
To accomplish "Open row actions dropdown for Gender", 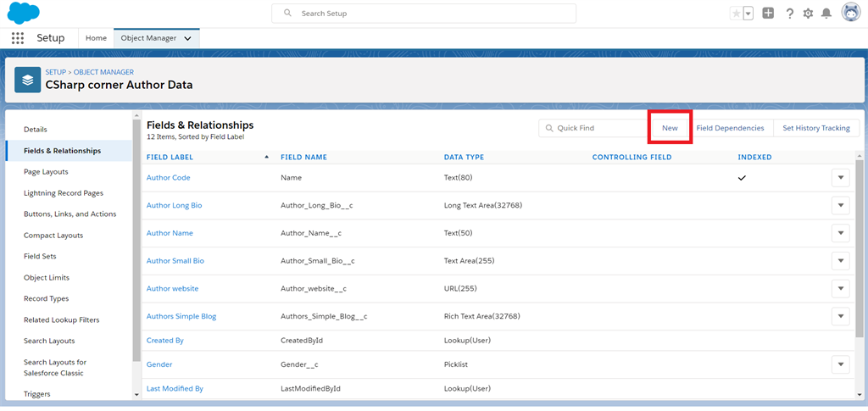I will pos(840,364).
